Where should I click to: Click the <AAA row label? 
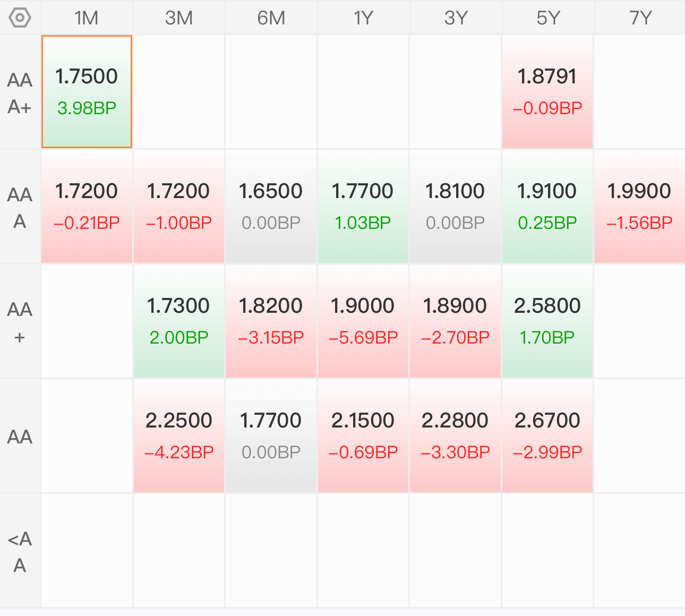(20, 551)
